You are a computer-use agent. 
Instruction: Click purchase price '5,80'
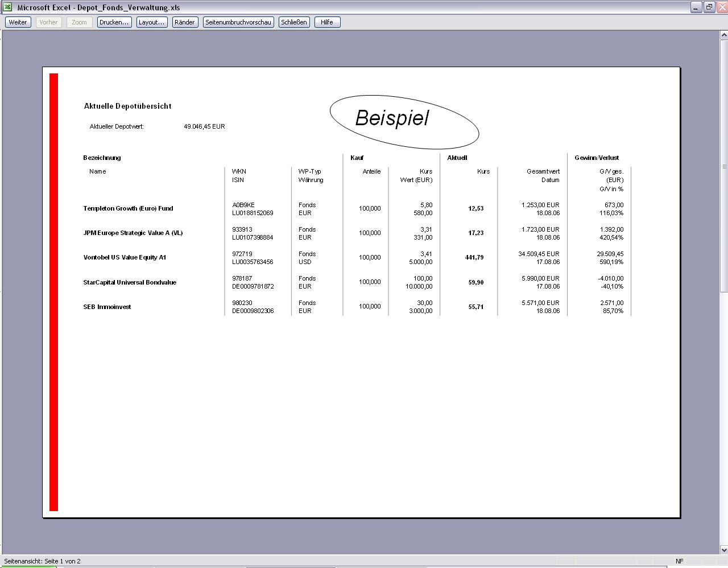coord(427,205)
